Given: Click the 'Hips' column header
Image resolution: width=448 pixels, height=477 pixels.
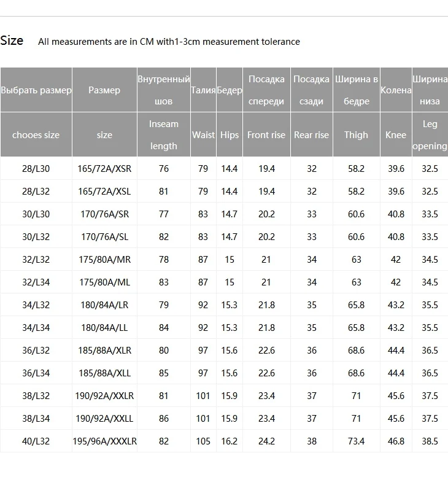Looking at the screenshot, I should pyautogui.click(x=230, y=135).
